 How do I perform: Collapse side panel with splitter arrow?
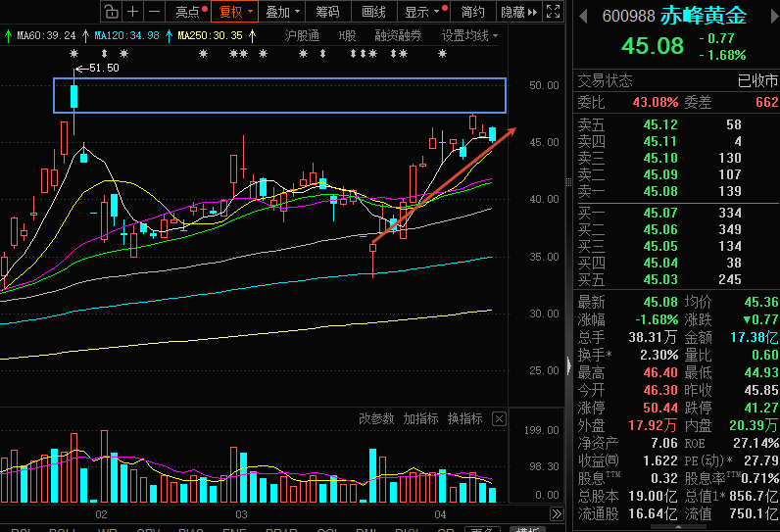coord(569,366)
